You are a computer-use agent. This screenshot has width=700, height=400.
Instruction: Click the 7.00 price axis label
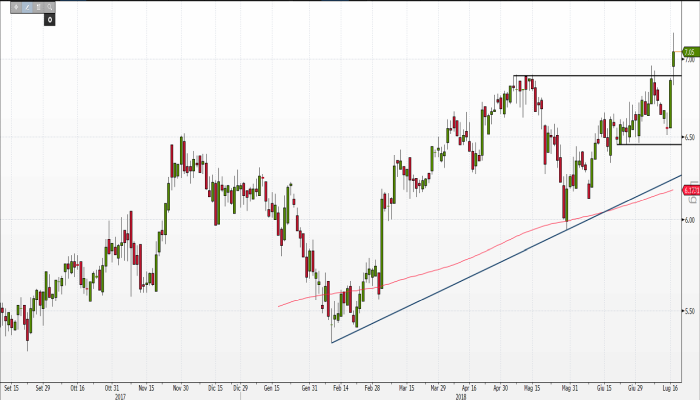[x=689, y=60]
